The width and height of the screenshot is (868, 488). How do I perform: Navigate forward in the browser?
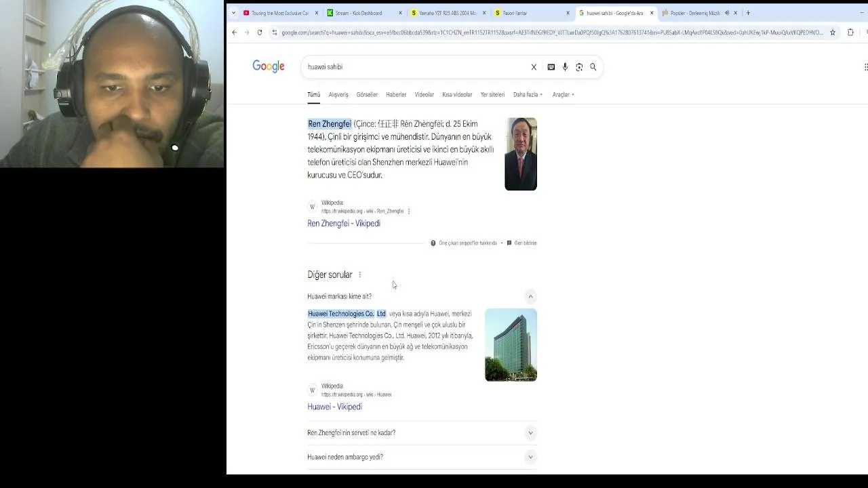click(x=247, y=33)
